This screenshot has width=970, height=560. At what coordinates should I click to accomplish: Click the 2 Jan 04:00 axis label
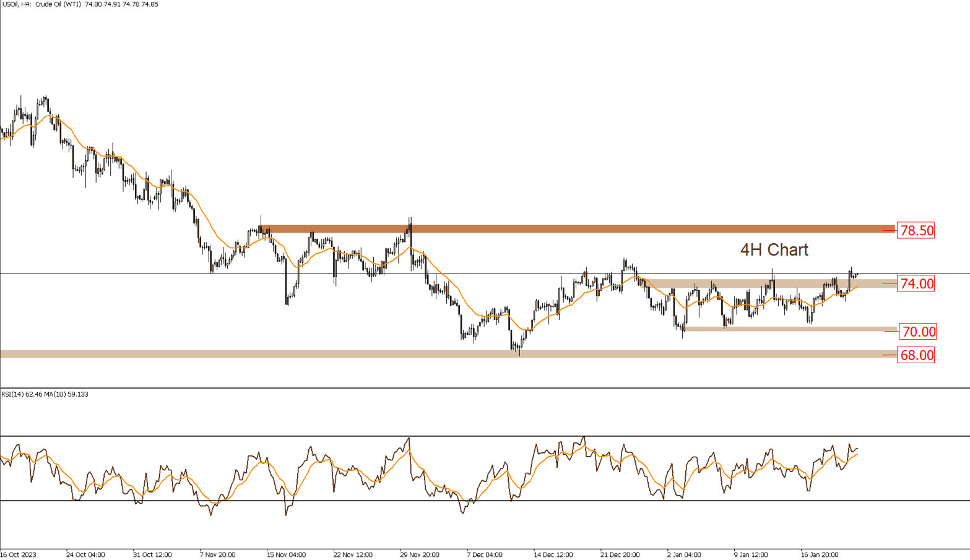(x=685, y=555)
